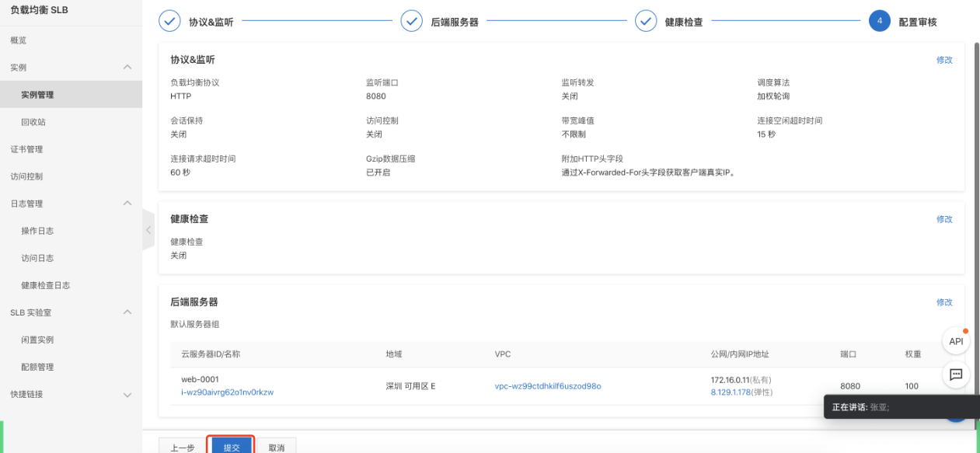Viewport: 980px width, 453px height.
Task: Collapse the 实例 section in sidebar
Action: (x=127, y=67)
